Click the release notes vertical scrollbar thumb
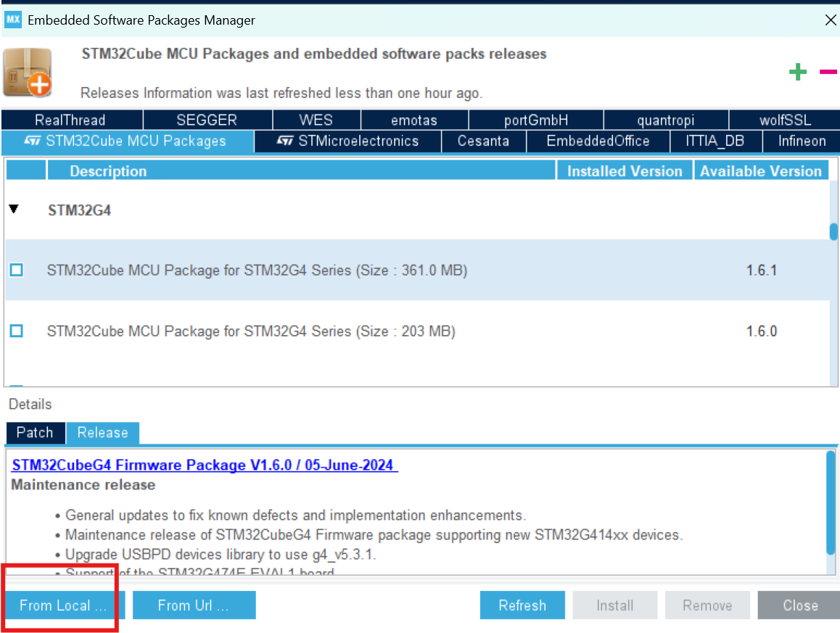The width and height of the screenshot is (840, 633). tap(831, 503)
